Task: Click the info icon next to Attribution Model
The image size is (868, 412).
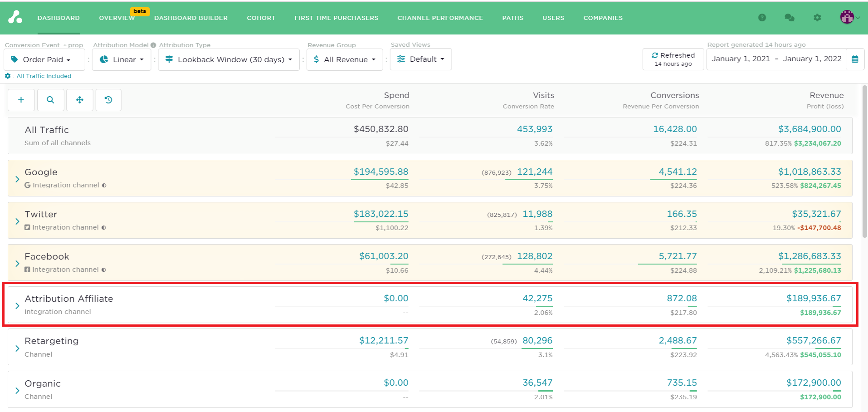Action: tap(153, 45)
